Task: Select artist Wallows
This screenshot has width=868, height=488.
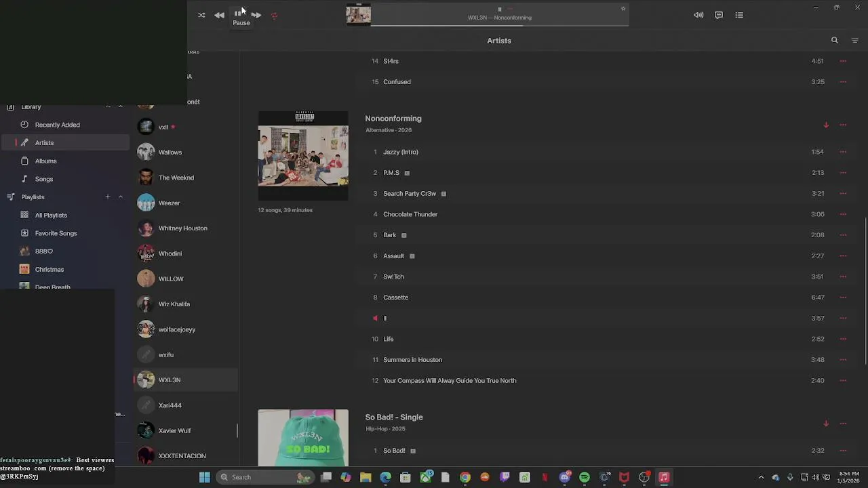Action: click(185, 152)
